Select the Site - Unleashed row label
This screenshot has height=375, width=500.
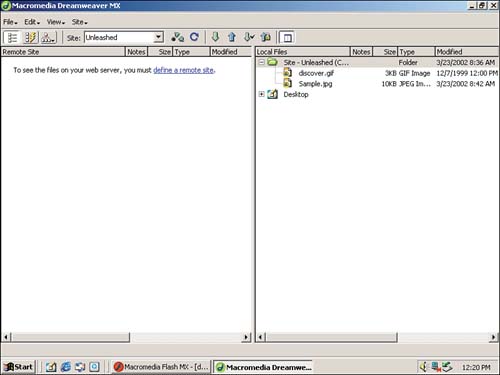click(x=316, y=62)
